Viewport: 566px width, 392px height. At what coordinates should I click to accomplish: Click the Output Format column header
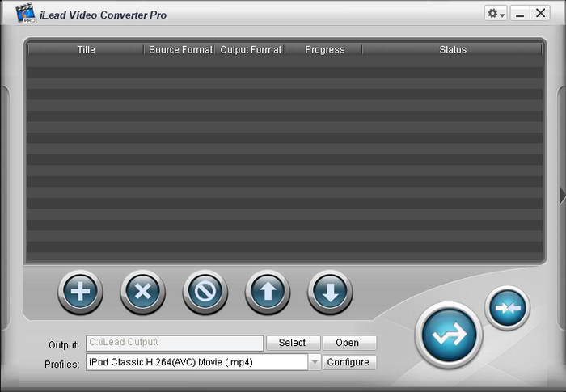[x=250, y=49]
